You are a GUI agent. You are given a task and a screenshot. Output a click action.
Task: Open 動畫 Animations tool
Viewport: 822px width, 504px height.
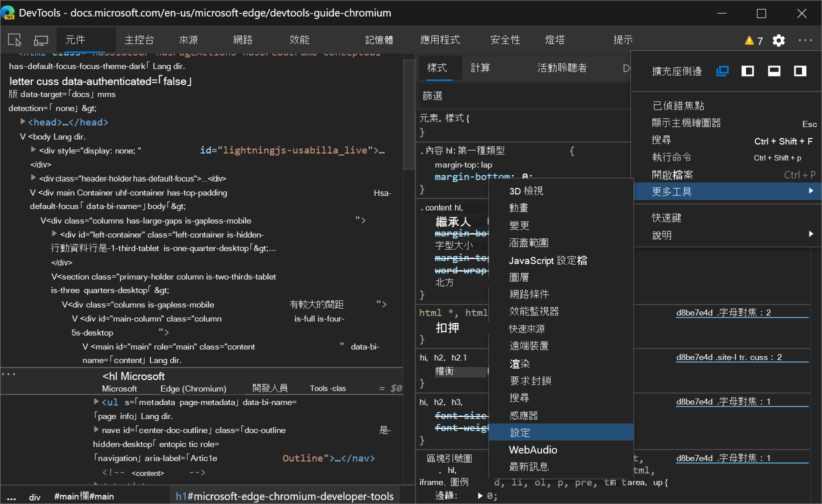tap(561, 208)
